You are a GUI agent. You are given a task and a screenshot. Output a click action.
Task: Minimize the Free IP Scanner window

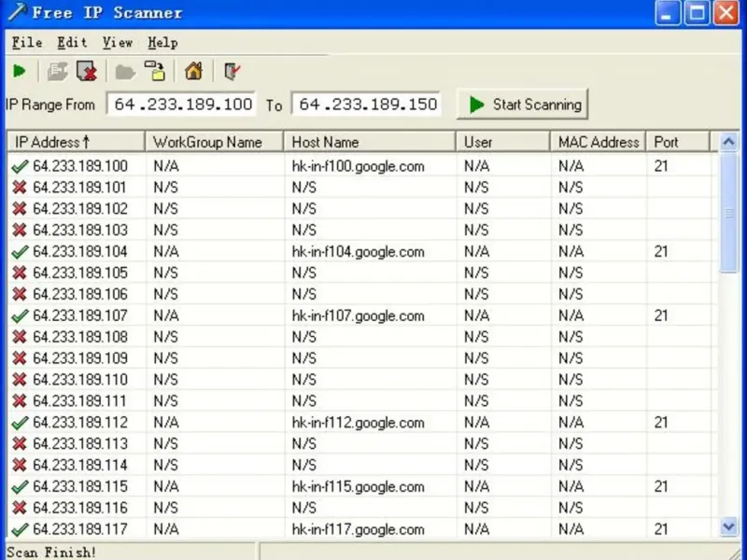point(668,13)
